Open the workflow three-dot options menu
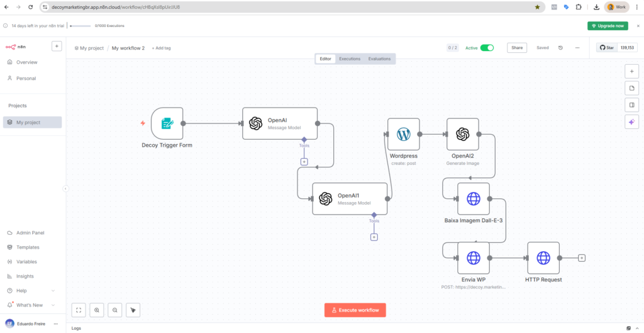Screen dimensions: 644x333 pos(577,48)
